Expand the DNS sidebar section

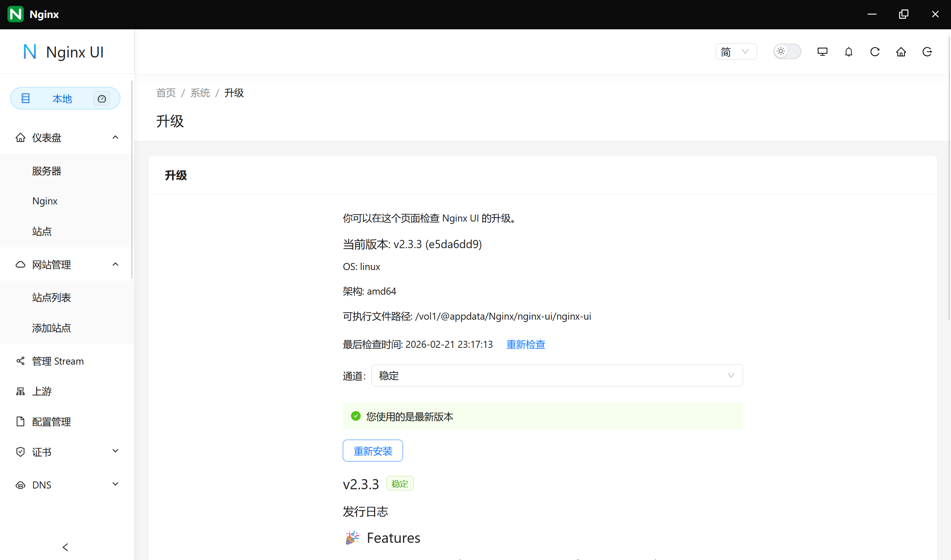pos(115,484)
